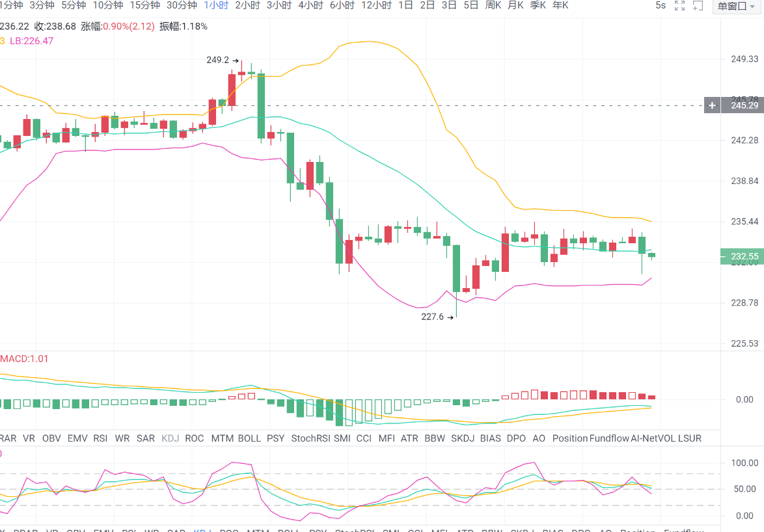Toggle BOLL indicator in row below MACD
Viewport: 764px width, 532px height.
[249, 438]
